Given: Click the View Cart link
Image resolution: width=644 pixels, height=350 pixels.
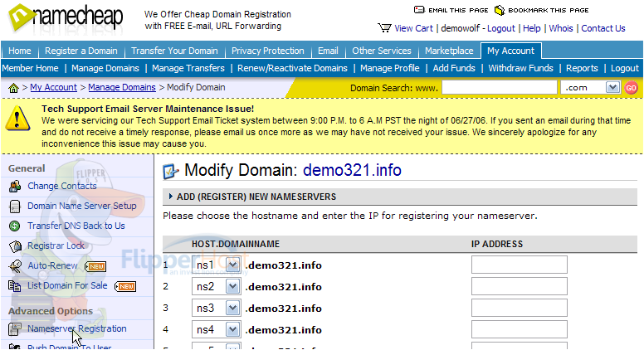Looking at the screenshot, I should pos(413,28).
